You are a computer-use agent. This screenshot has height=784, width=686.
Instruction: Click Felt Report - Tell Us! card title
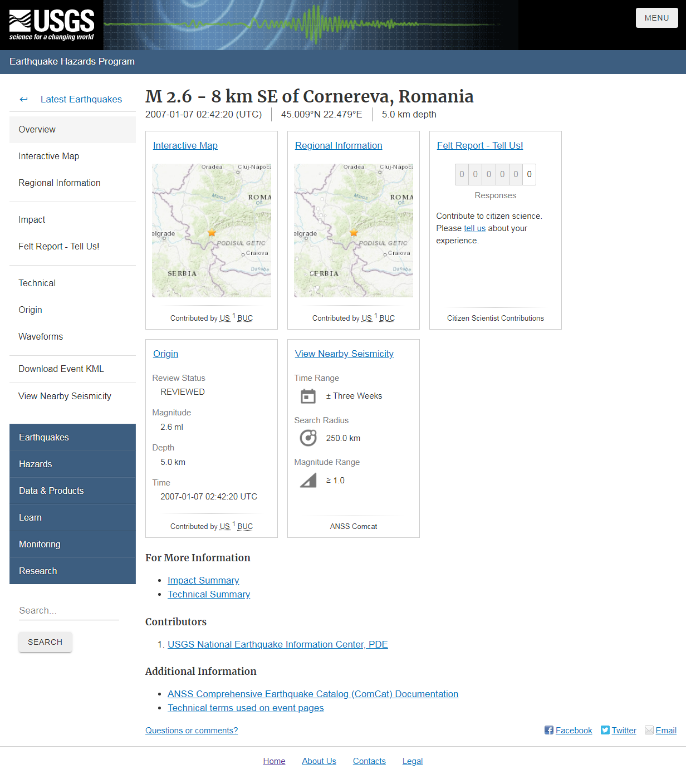[480, 145]
